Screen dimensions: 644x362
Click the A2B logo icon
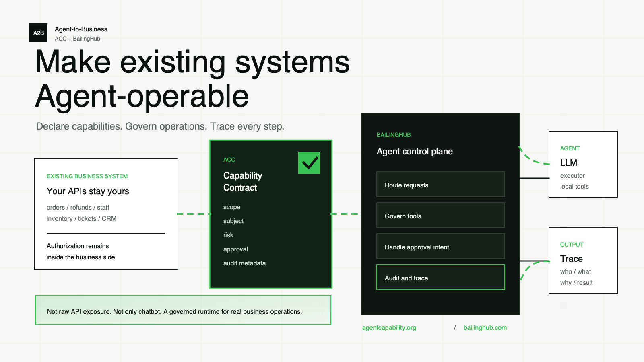coord(38,33)
